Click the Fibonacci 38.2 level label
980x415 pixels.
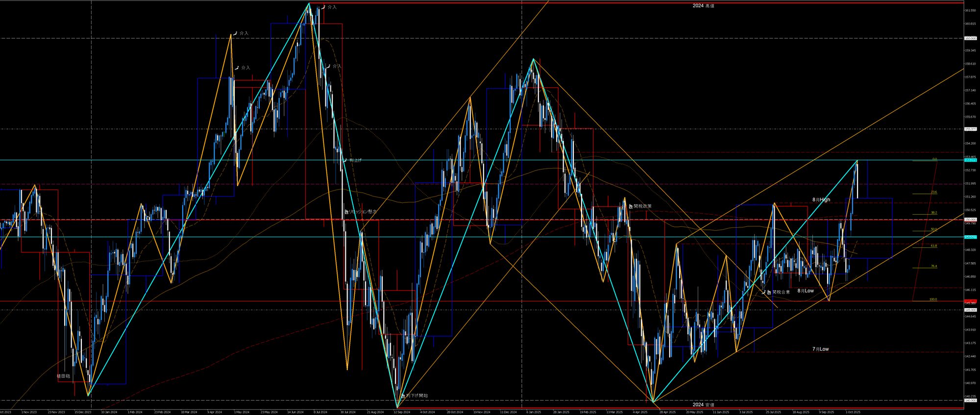(933, 213)
